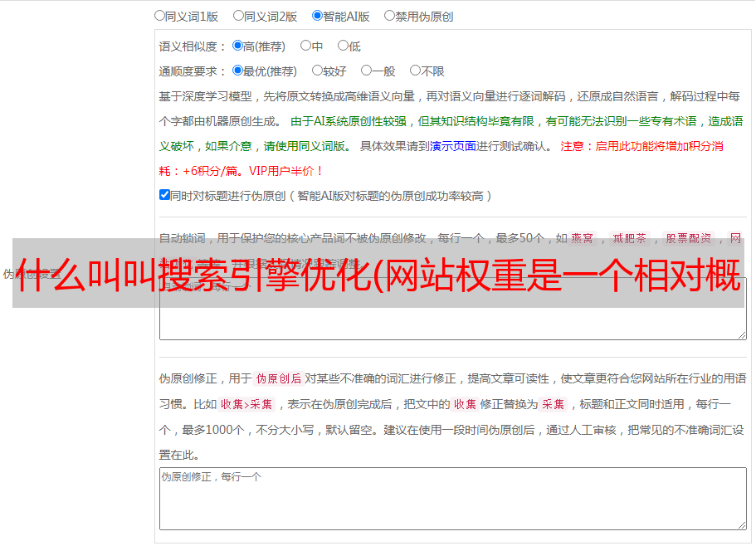The width and height of the screenshot is (756, 546).
Task: Set 语义相似度 to 低
Action: coord(343,46)
